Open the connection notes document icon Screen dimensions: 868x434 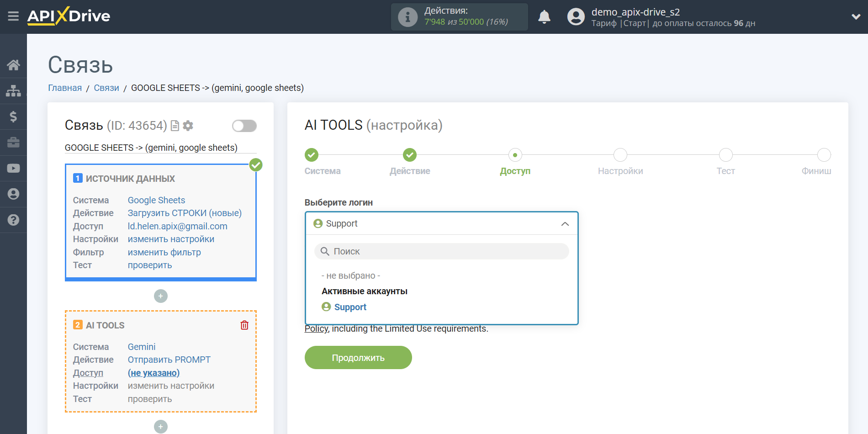tap(175, 126)
